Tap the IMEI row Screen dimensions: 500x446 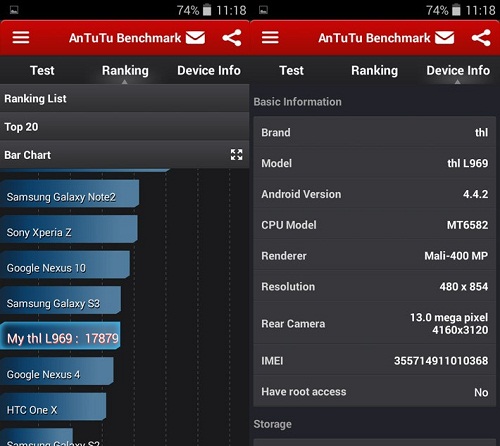374,361
